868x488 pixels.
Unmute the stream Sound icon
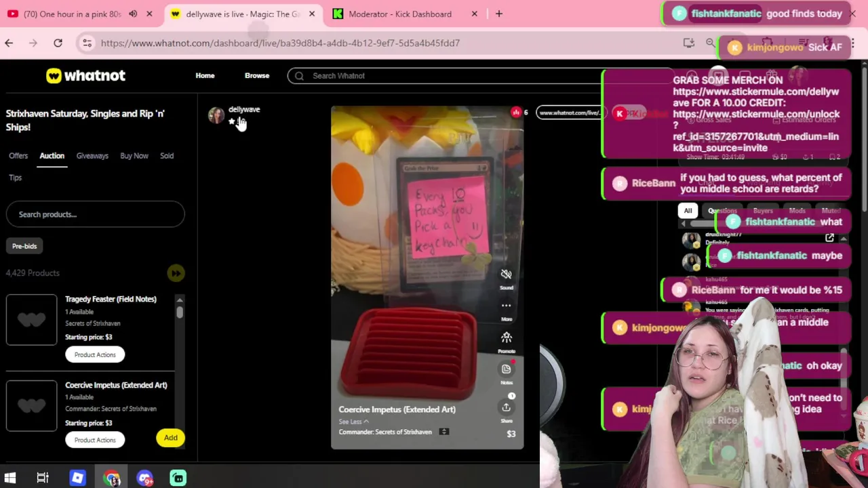point(506,274)
